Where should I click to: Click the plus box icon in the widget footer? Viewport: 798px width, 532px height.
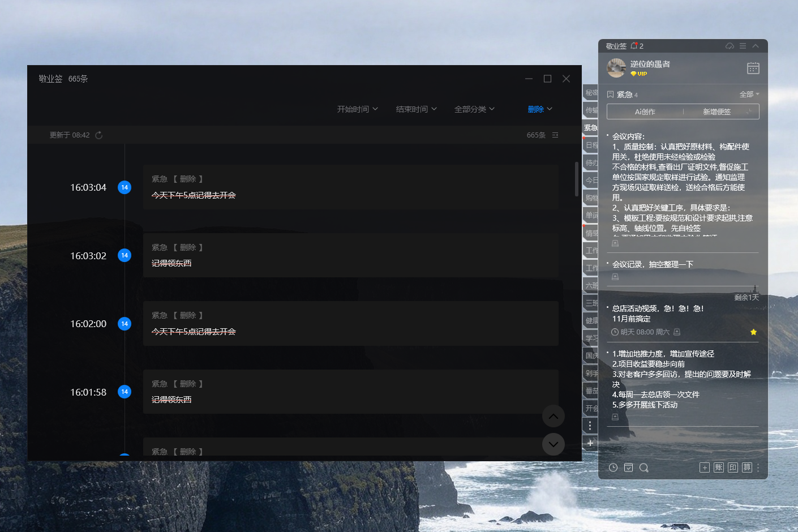pos(705,467)
